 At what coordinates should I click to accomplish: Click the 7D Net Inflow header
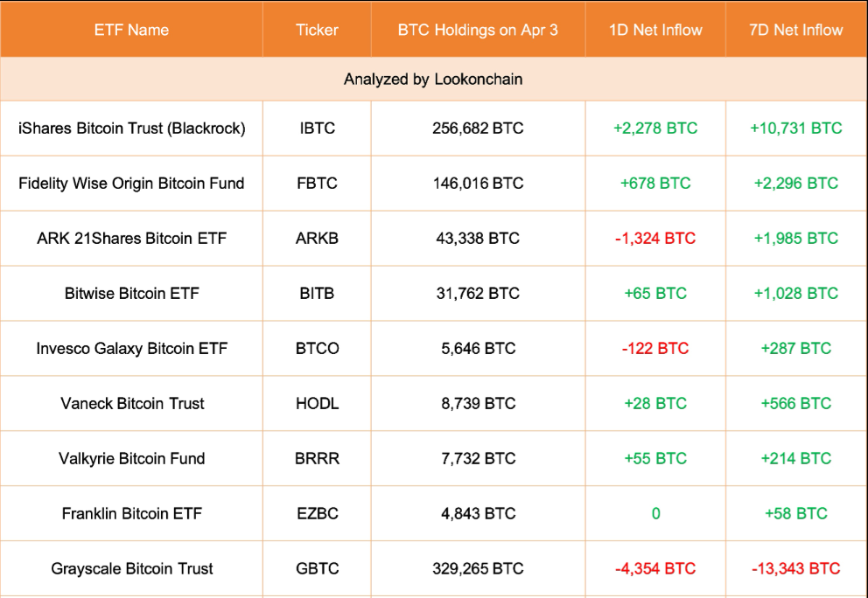pyautogui.click(x=796, y=30)
